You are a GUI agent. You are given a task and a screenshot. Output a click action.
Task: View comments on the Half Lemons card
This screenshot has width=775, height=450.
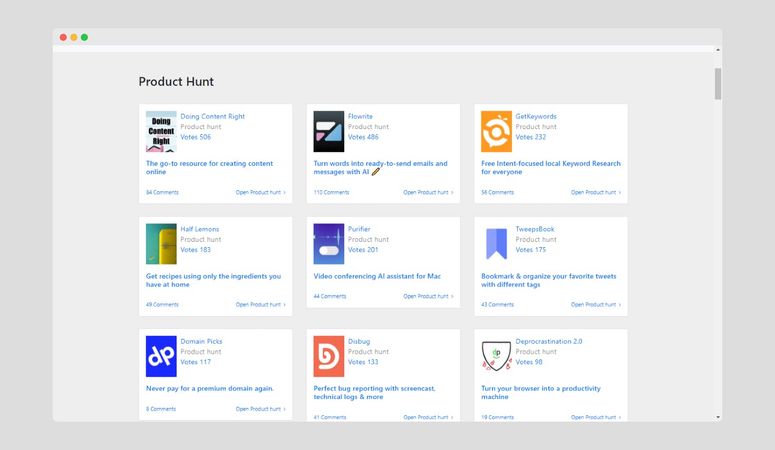pyautogui.click(x=162, y=305)
